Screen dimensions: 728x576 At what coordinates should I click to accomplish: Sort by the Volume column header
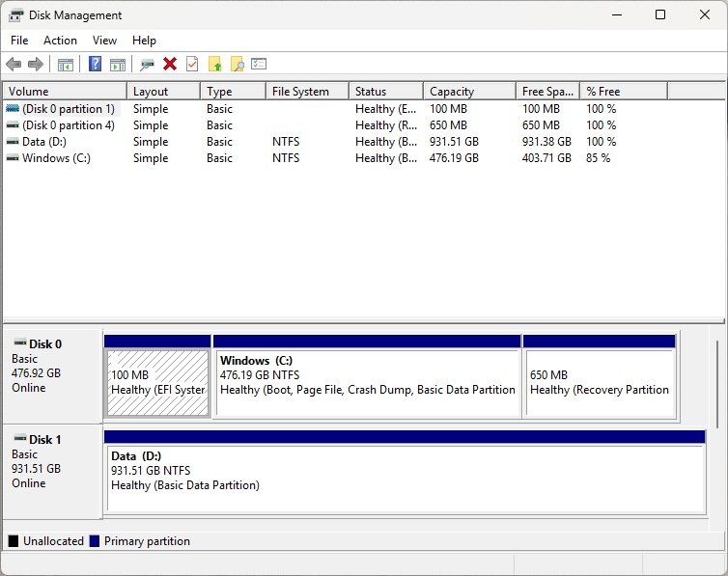pyautogui.click(x=65, y=92)
